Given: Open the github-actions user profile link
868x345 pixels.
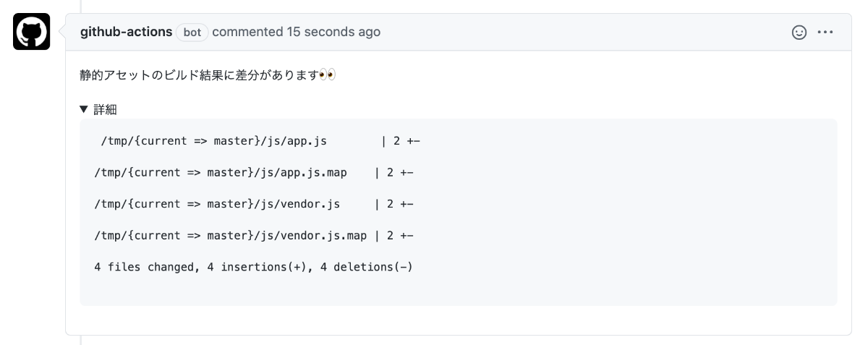Looking at the screenshot, I should pos(126,32).
